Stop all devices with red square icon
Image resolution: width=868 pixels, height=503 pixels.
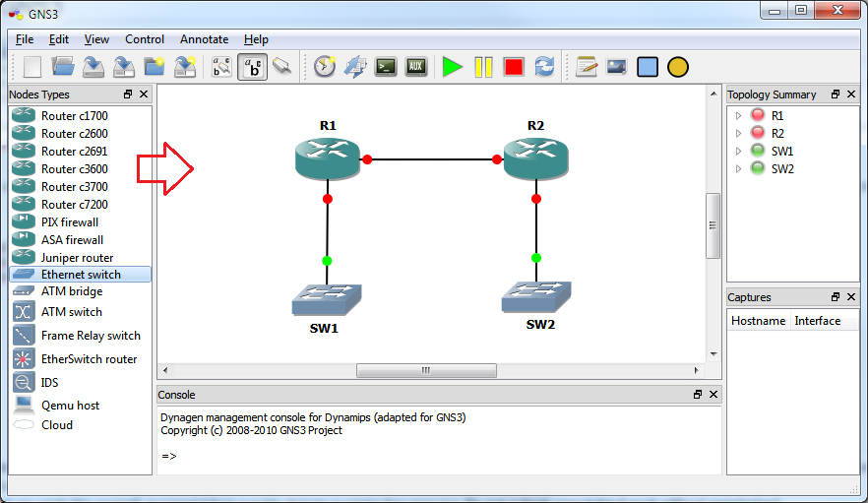pyautogui.click(x=513, y=67)
